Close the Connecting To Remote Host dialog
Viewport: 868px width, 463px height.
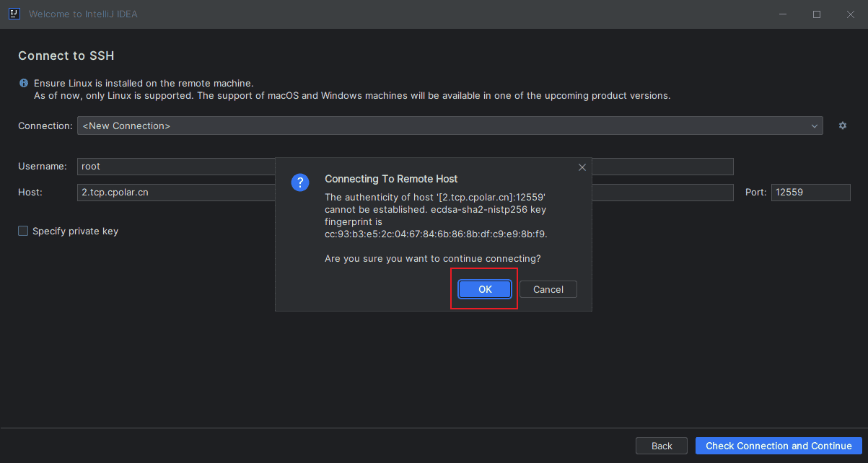pos(582,167)
